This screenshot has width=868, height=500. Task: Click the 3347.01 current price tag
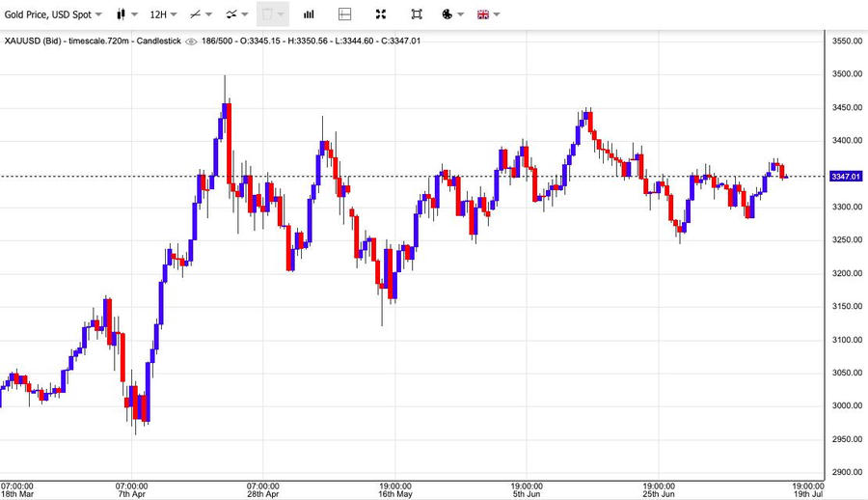point(844,177)
